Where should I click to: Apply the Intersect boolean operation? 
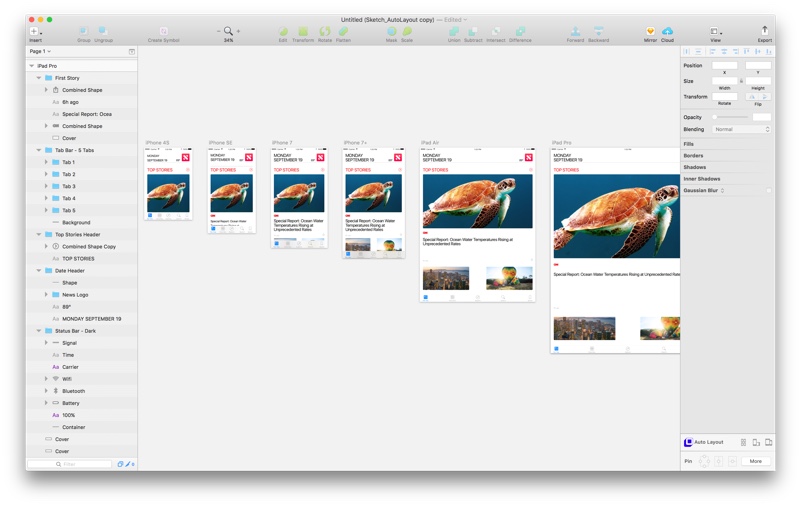[496, 31]
